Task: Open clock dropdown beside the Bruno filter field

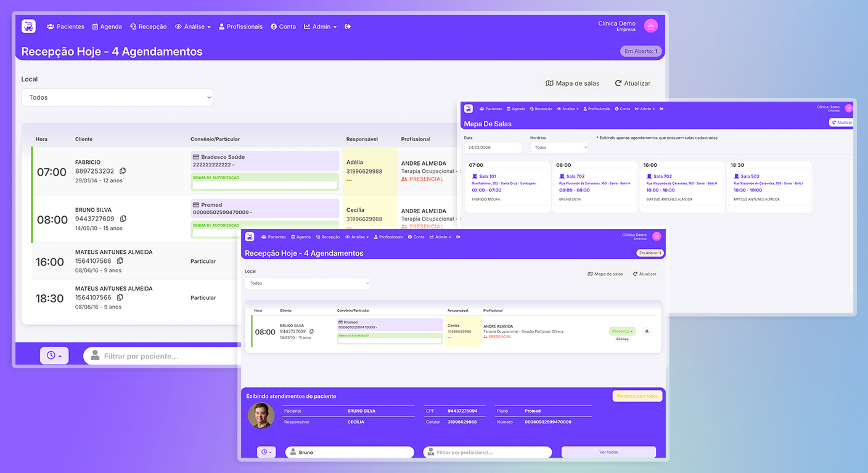Action: click(266, 452)
